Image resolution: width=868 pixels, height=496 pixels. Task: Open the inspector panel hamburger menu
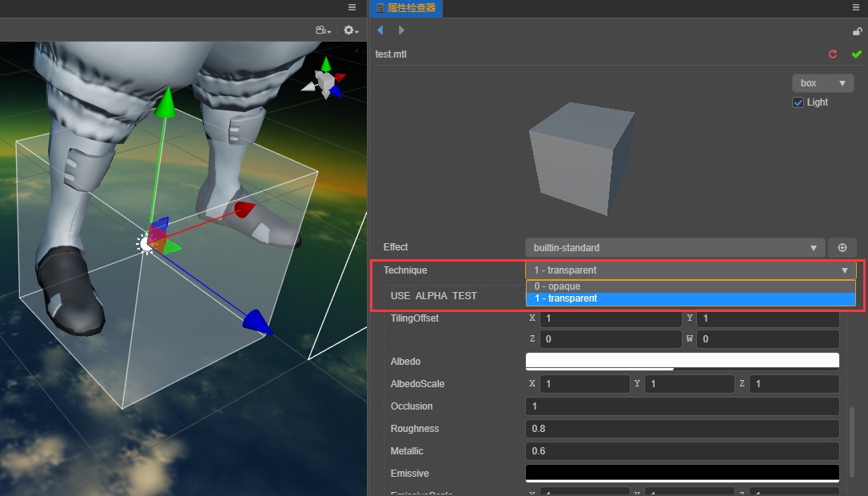pos(856,7)
